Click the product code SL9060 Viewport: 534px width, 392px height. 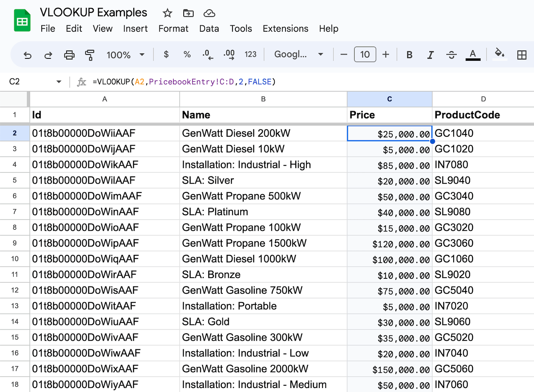[483, 322]
